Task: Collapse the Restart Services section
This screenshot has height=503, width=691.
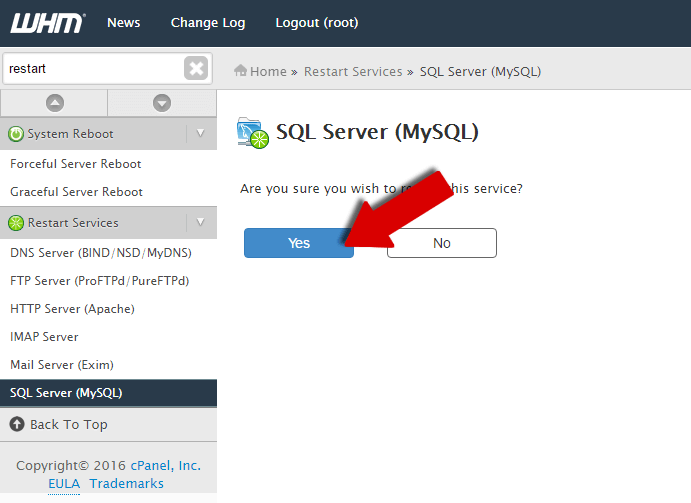Action: point(201,222)
